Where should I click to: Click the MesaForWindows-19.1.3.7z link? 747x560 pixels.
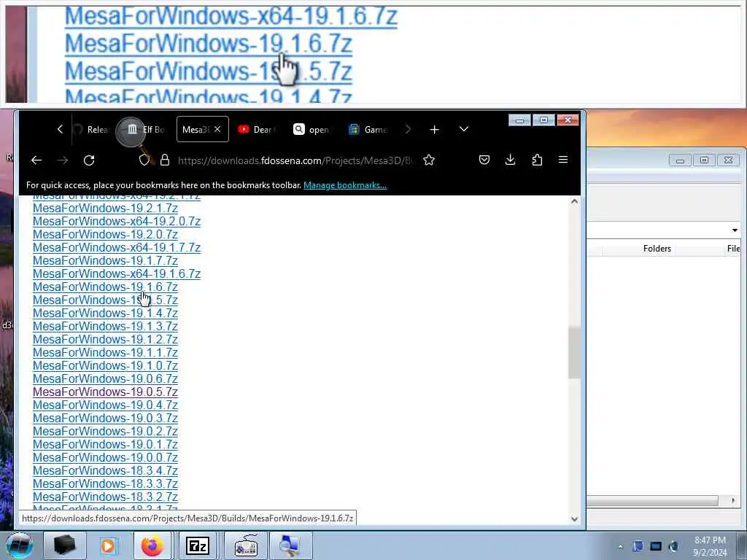105,326
